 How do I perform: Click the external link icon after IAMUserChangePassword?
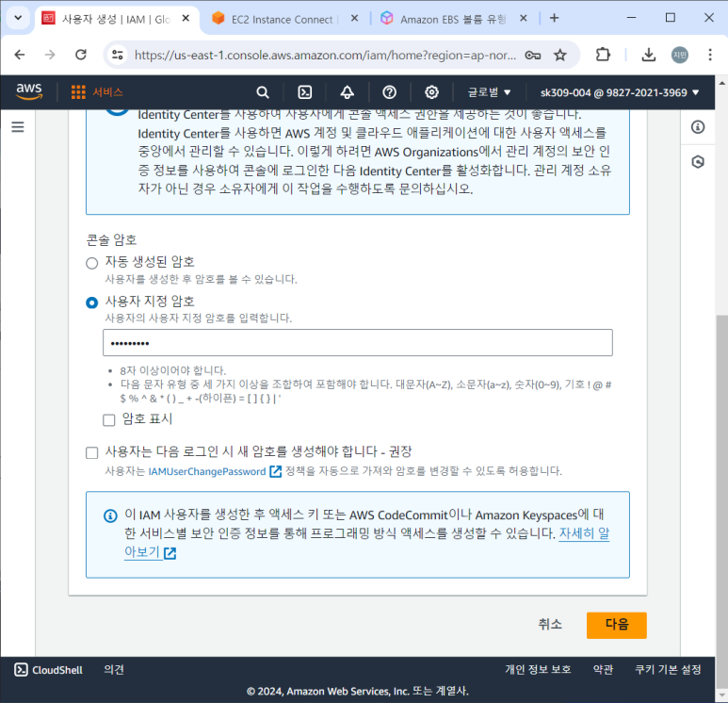tap(275, 471)
